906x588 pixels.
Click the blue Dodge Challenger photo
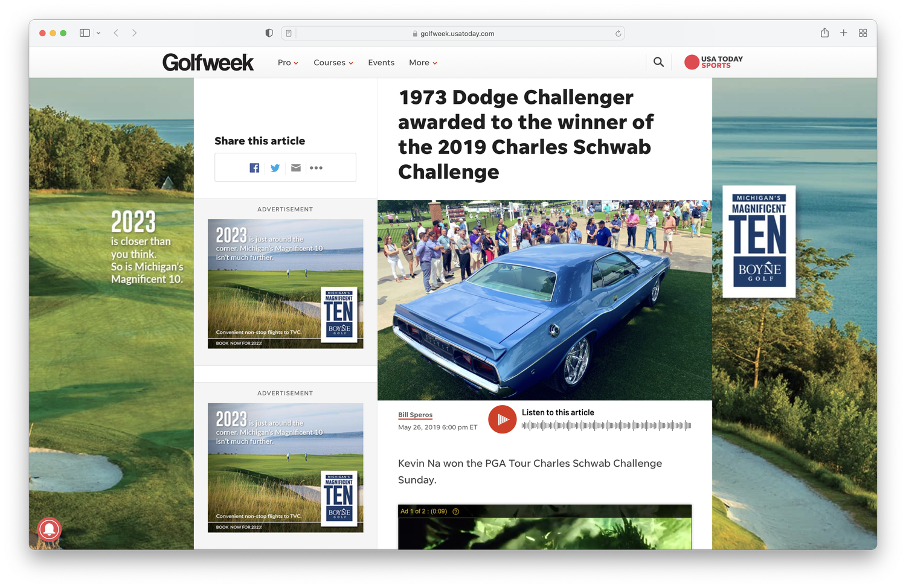click(x=545, y=300)
